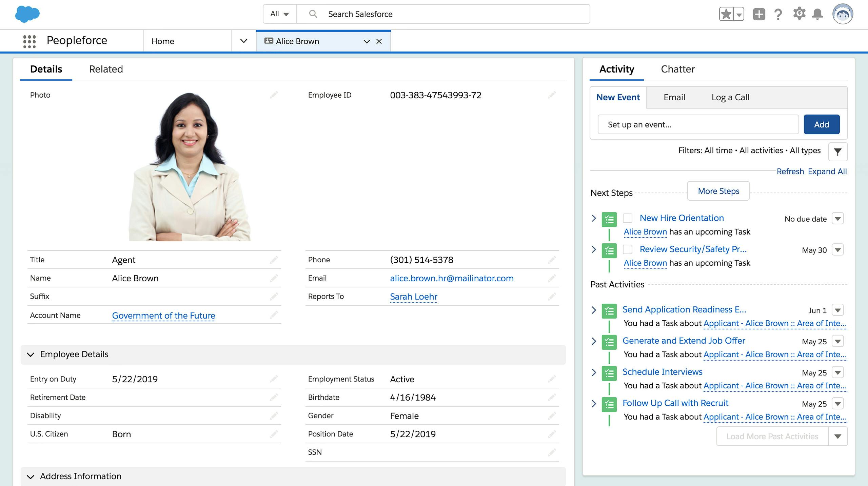This screenshot has width=868, height=486.
Task: Open the All search scope dropdown
Action: 279,14
